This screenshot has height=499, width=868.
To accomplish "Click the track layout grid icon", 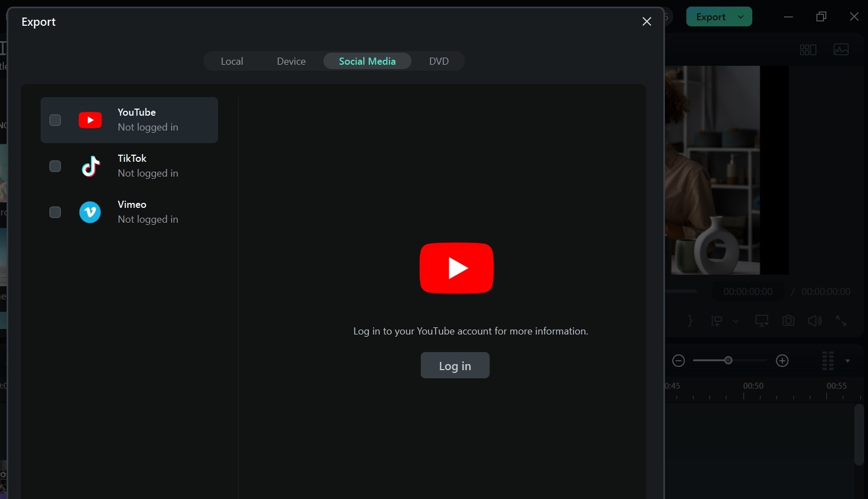I will tap(828, 360).
